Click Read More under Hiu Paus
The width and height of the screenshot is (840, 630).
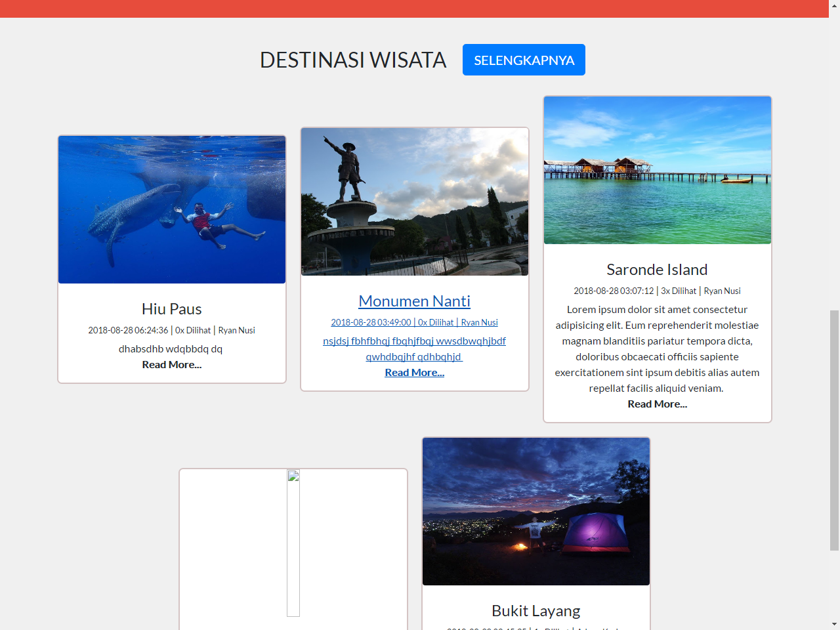point(172,365)
